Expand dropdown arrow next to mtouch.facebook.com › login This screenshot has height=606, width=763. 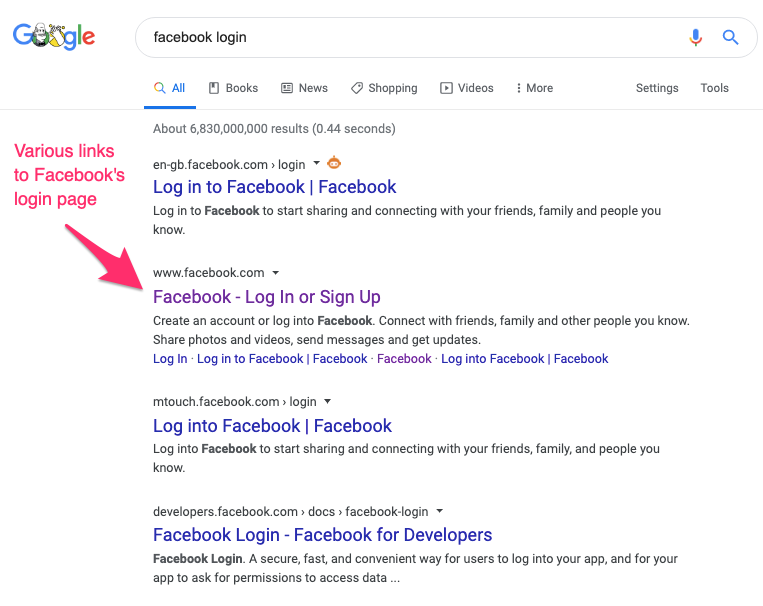point(327,402)
